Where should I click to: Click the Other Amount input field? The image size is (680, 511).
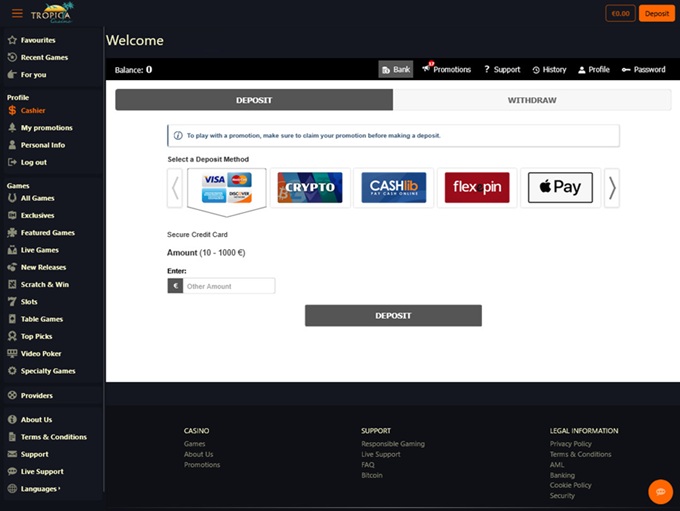pyautogui.click(x=228, y=286)
